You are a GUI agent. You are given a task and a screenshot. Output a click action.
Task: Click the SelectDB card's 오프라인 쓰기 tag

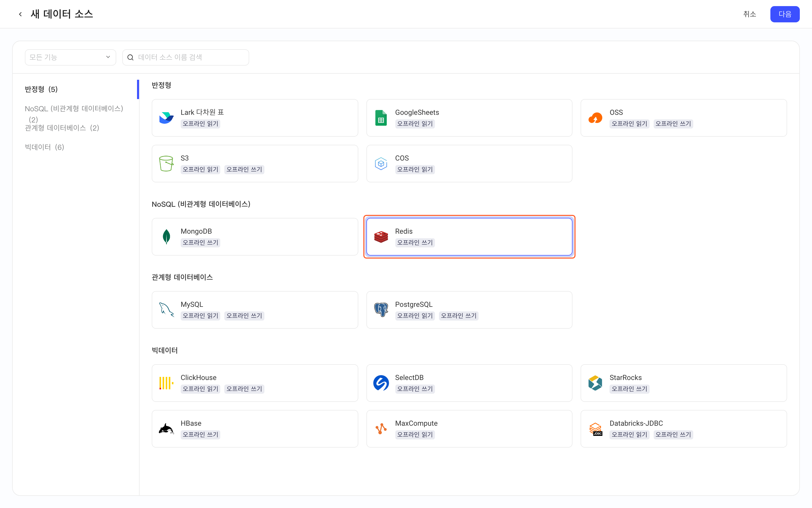pos(415,389)
